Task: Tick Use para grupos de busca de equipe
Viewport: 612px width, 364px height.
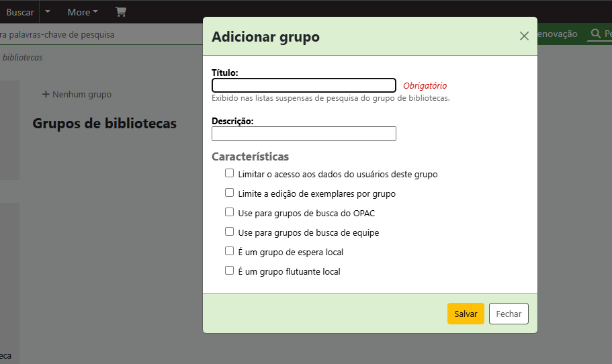Action: click(230, 232)
